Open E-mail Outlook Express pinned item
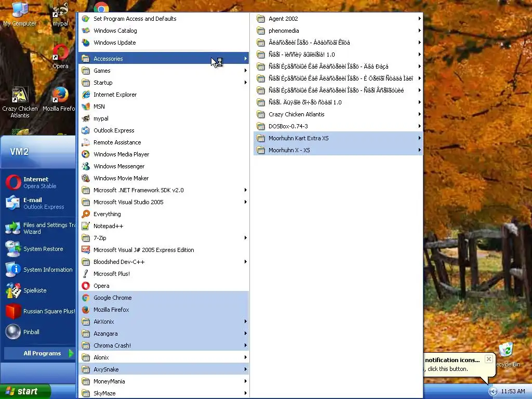Screen dimensions: 532x399 [x=39, y=203]
